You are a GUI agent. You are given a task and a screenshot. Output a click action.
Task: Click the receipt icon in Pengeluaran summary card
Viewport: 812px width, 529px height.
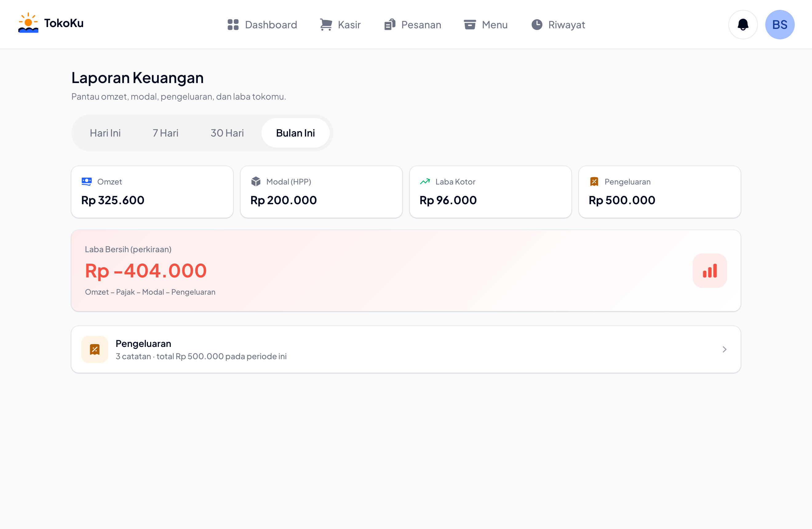click(594, 181)
